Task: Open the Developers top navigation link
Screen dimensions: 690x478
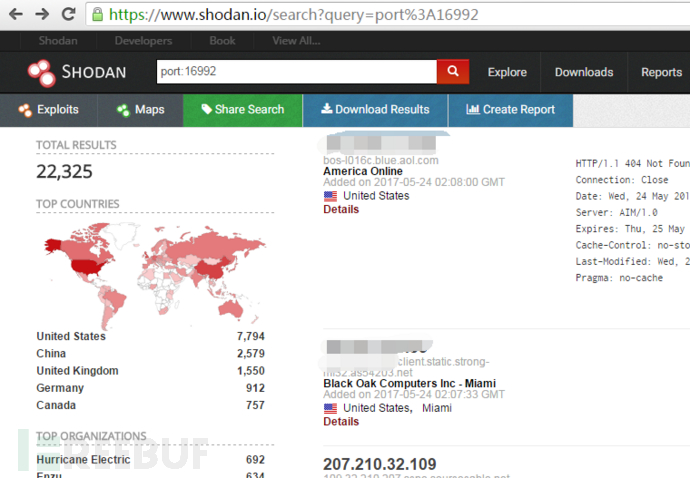Action: [143, 41]
